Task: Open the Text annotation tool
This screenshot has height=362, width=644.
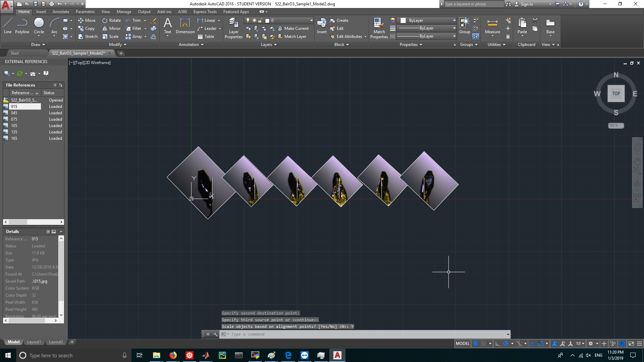Action: click(167, 26)
